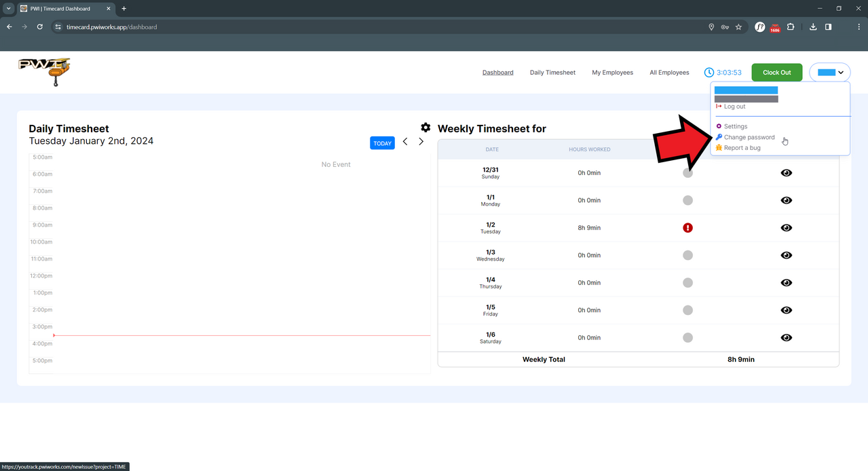868x471 pixels.
Task: Open timesheet settings gear icon
Action: 426,128
